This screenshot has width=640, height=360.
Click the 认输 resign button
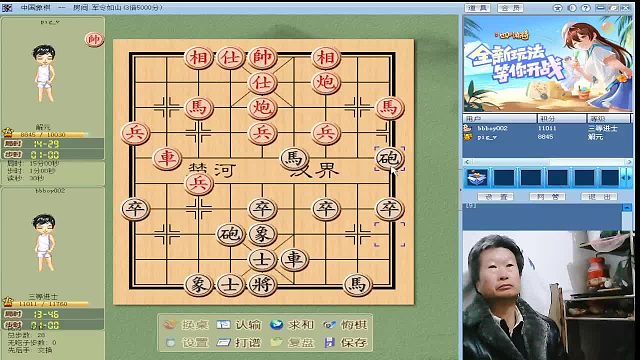point(239,325)
